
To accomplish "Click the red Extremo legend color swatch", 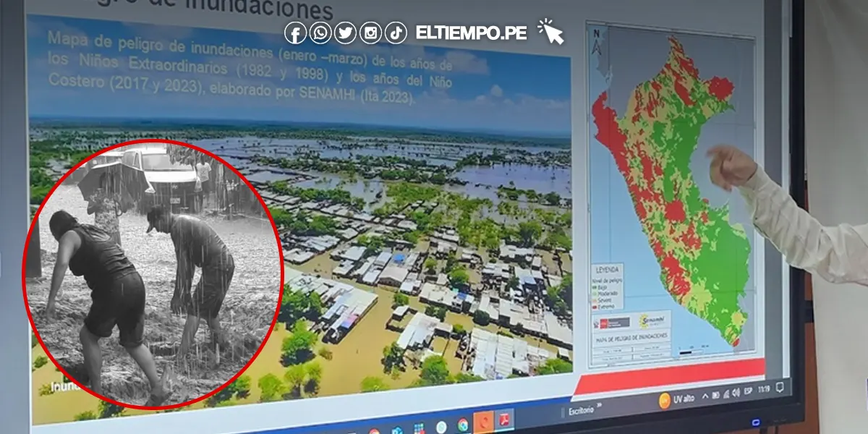I will tap(594, 307).
